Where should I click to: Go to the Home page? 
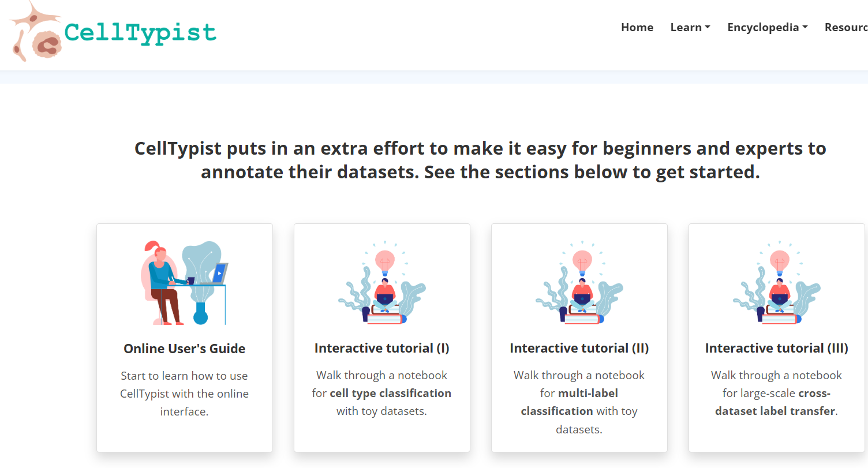pyautogui.click(x=637, y=27)
